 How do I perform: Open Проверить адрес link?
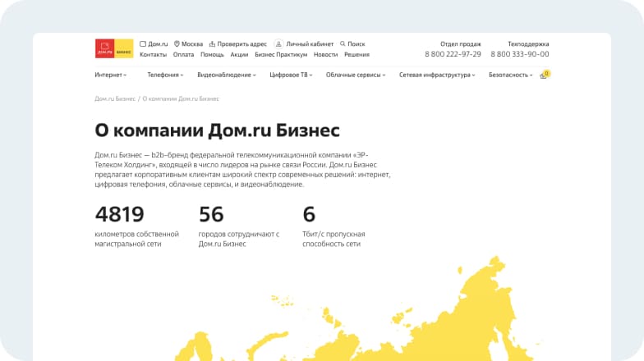click(241, 44)
